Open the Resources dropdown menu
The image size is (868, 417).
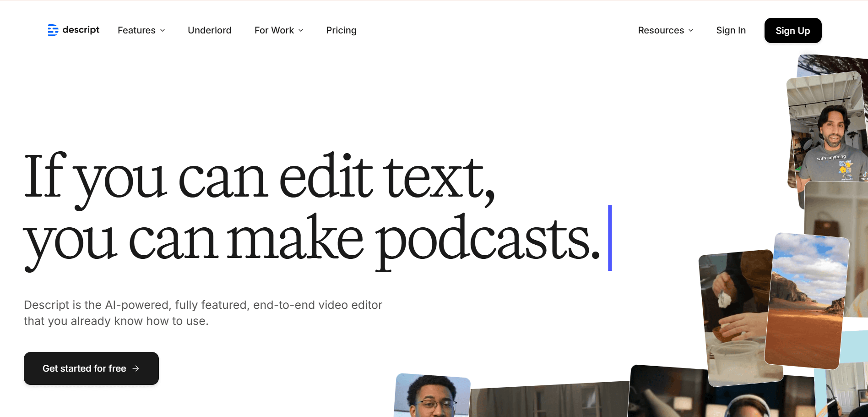[666, 30]
